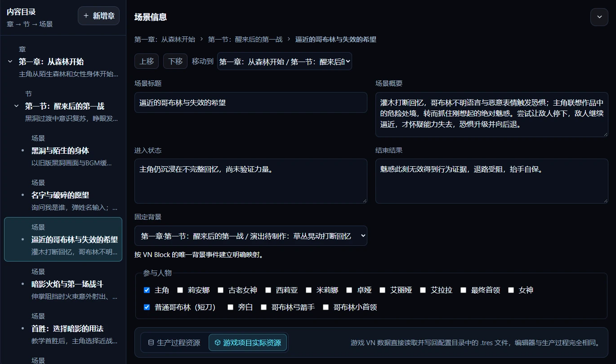Click the 场景标题 input field
This screenshot has width=616, height=364.
point(251,102)
